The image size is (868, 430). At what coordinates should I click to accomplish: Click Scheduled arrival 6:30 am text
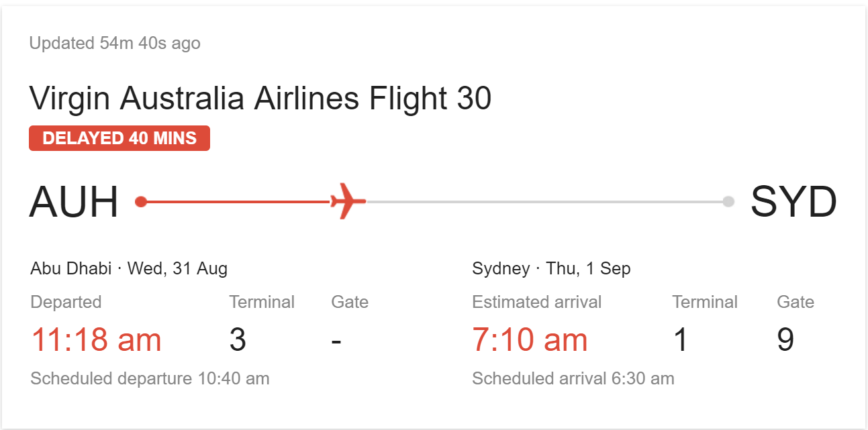[x=573, y=378]
